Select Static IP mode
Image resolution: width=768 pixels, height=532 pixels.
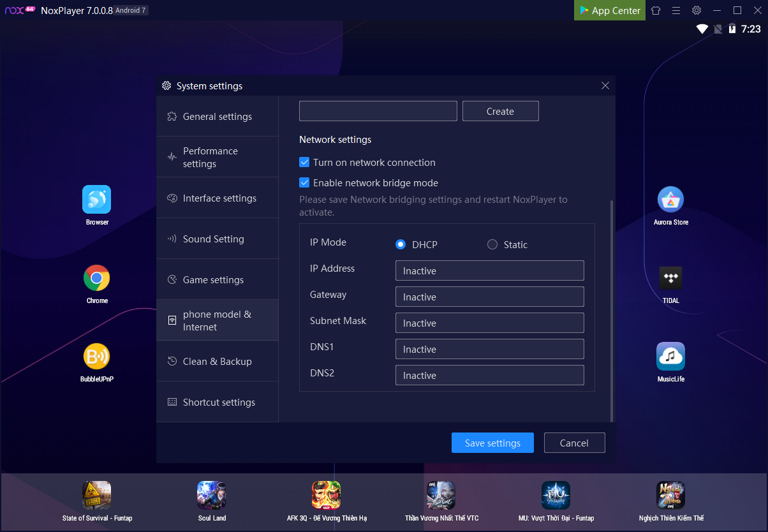[x=492, y=244]
